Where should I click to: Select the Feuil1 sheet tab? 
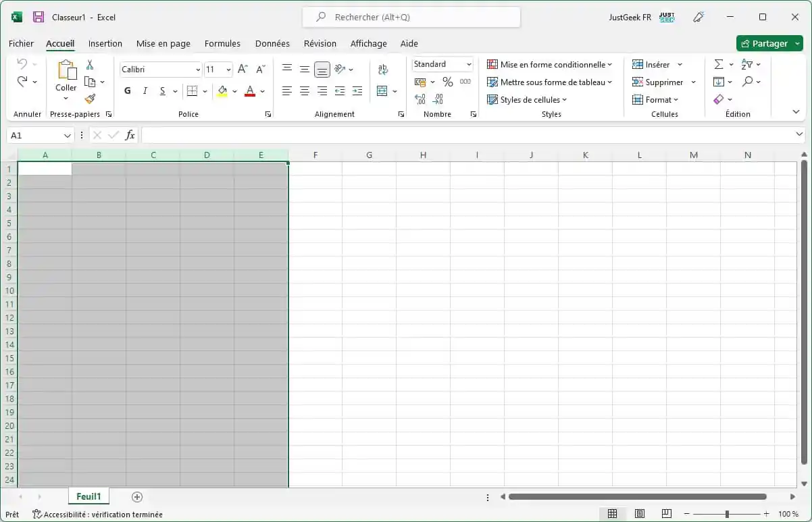tap(88, 497)
